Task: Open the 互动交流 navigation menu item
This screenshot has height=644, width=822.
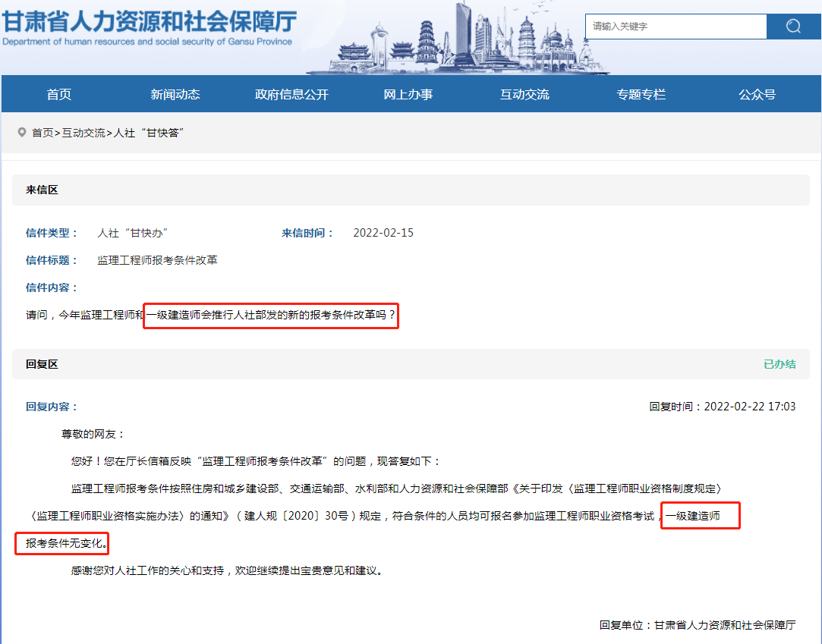Action: tap(524, 94)
